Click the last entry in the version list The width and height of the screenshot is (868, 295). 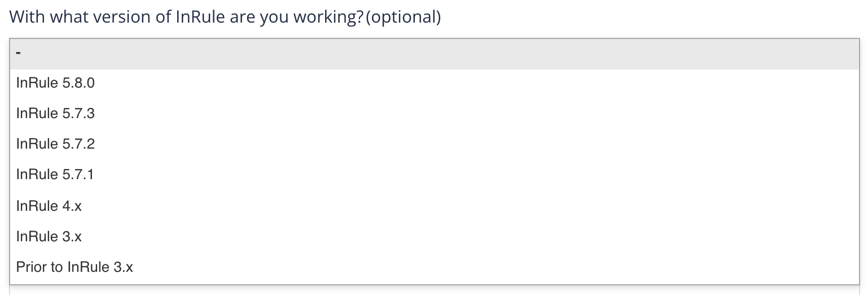click(x=74, y=266)
